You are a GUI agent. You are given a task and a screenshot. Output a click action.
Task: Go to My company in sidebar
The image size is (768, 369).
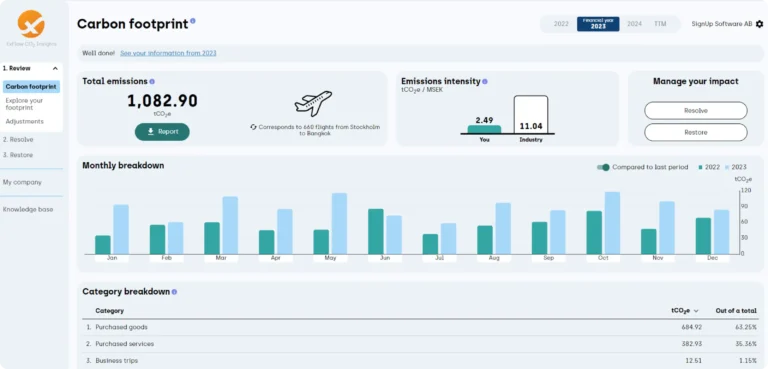click(x=22, y=182)
